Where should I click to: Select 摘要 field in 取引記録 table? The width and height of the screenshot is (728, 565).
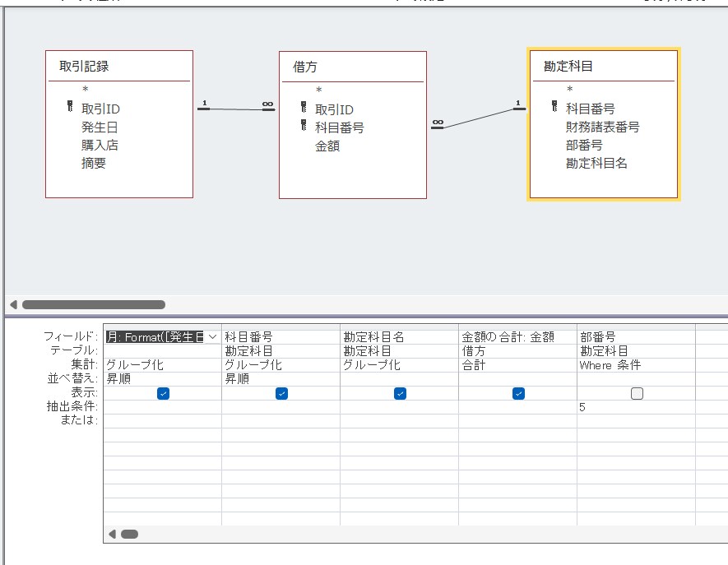[93, 163]
